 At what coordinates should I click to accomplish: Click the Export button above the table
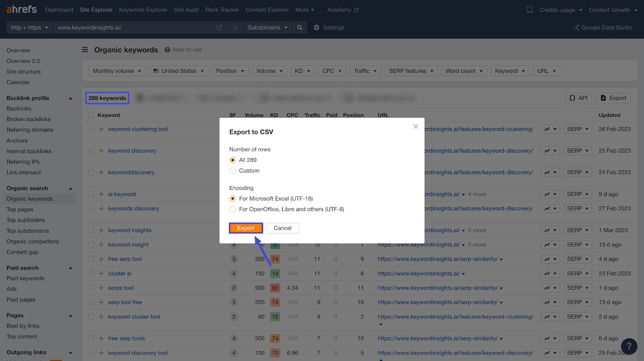pyautogui.click(x=613, y=98)
